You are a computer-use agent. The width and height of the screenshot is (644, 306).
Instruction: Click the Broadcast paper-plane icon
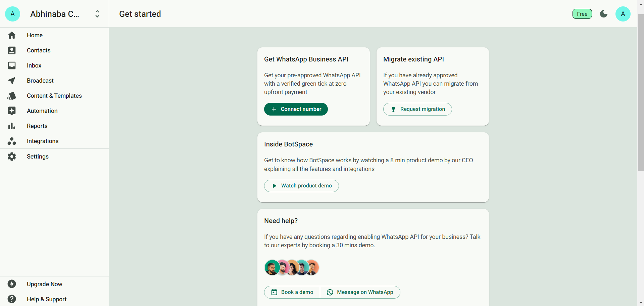coord(12,81)
